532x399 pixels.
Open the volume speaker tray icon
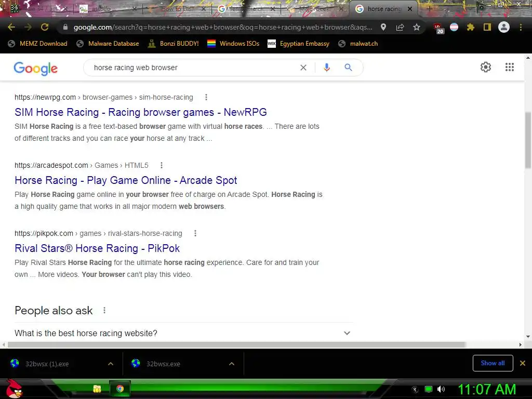coord(441,390)
